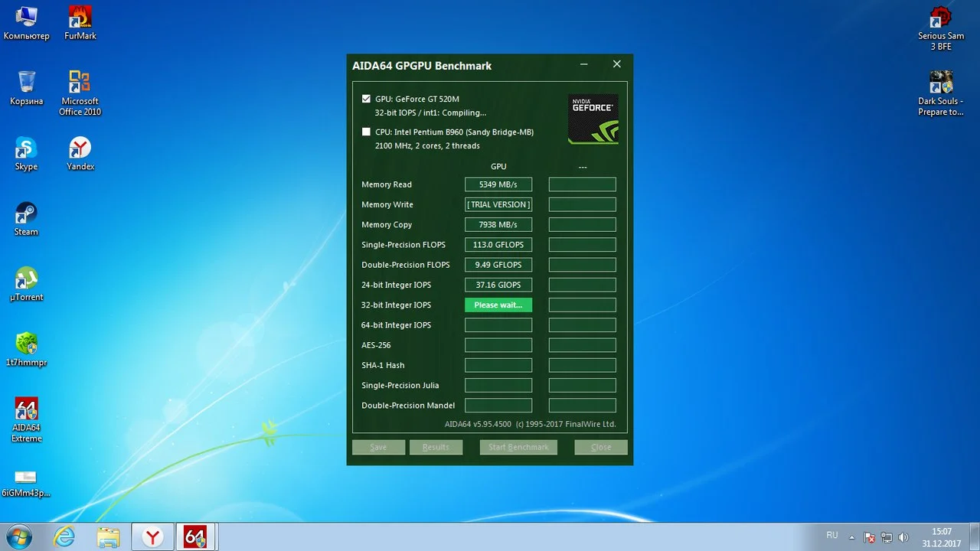Open the µTorrent desktop icon
980x551 pixels.
click(x=26, y=279)
